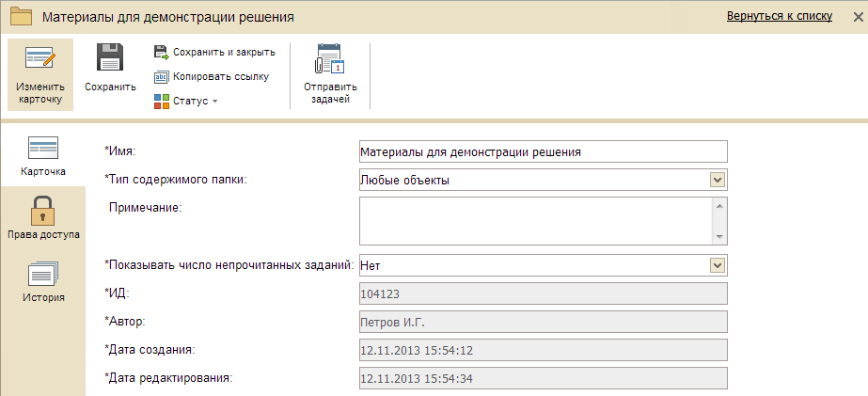Click the Автор field with Петров И.Г.
The height and width of the screenshot is (396, 868).
point(543,322)
